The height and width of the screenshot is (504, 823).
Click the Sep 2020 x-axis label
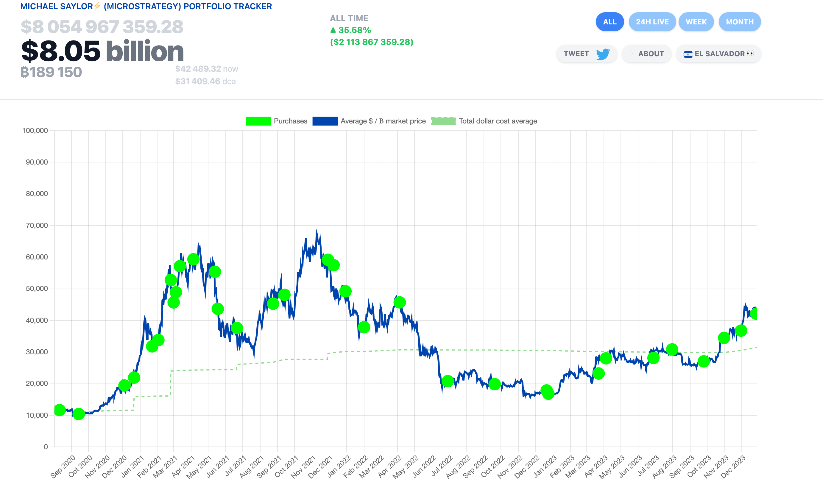point(63,467)
